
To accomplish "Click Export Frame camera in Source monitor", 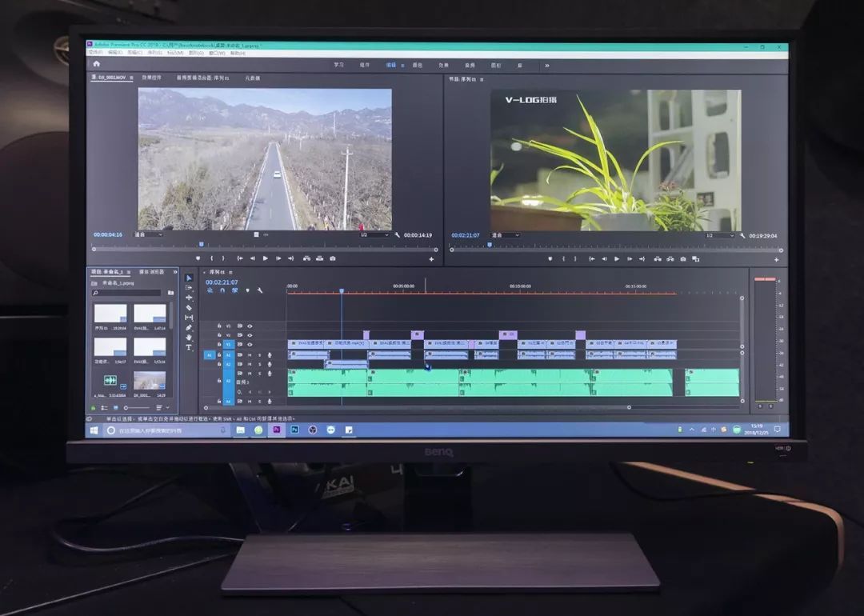I will pos(333,258).
